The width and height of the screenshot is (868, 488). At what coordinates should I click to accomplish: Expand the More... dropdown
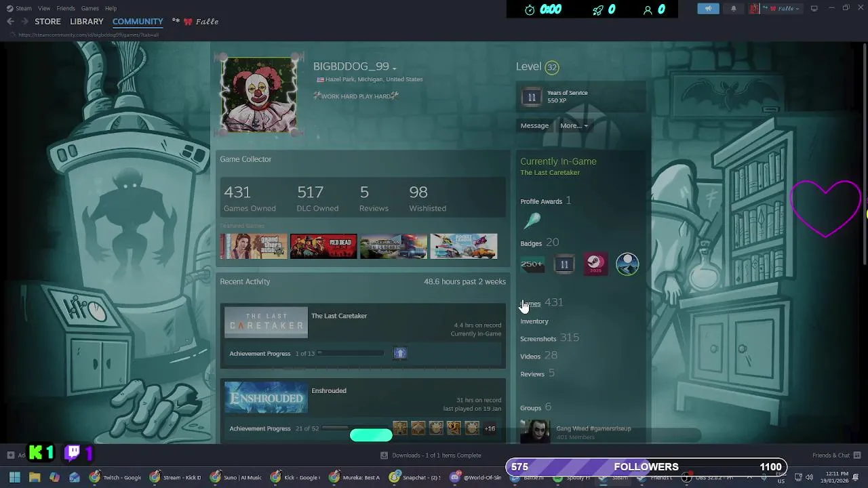[x=574, y=125]
